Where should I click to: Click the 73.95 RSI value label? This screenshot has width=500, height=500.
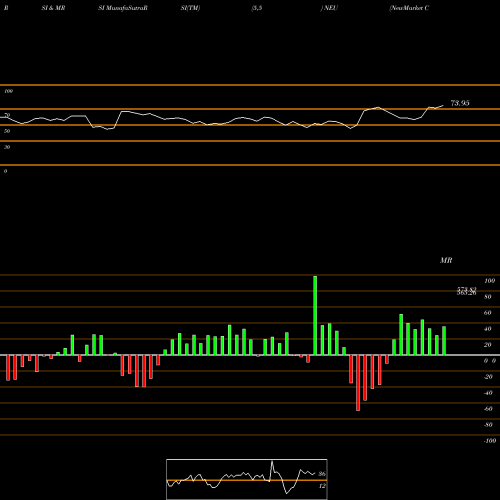460,103
